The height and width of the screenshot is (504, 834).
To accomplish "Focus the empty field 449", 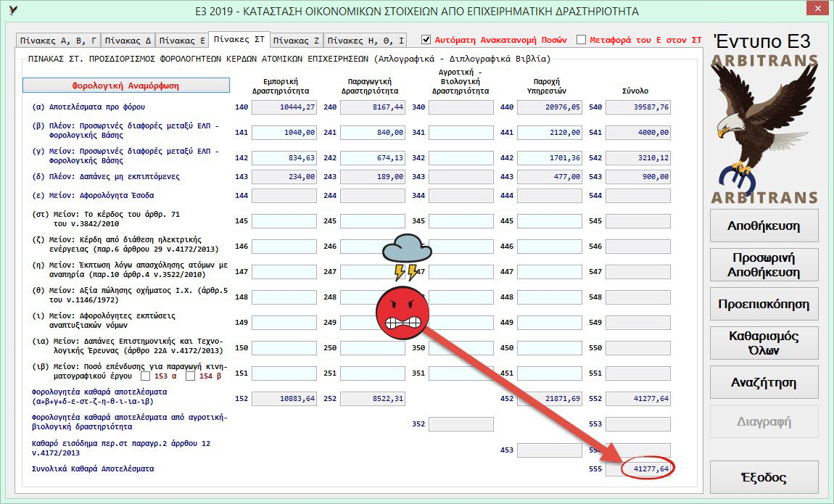I will [550, 322].
